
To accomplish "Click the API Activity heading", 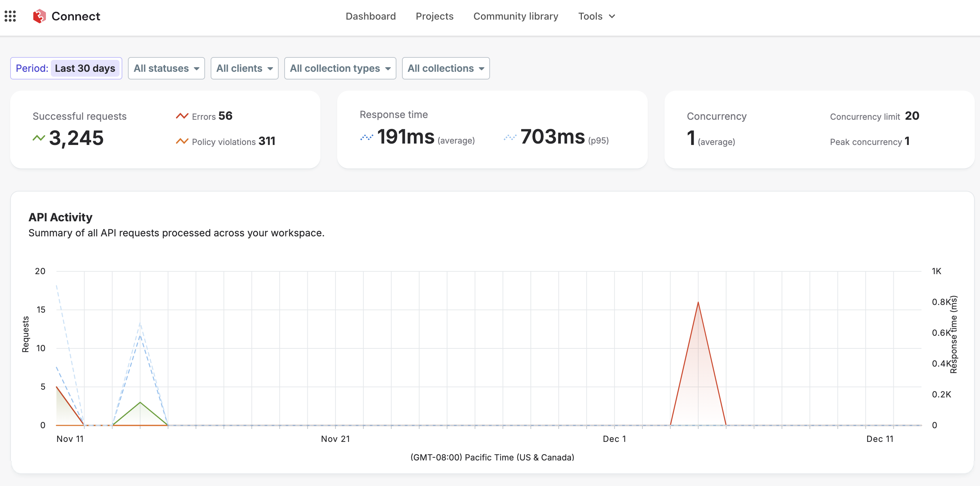I will click(61, 217).
